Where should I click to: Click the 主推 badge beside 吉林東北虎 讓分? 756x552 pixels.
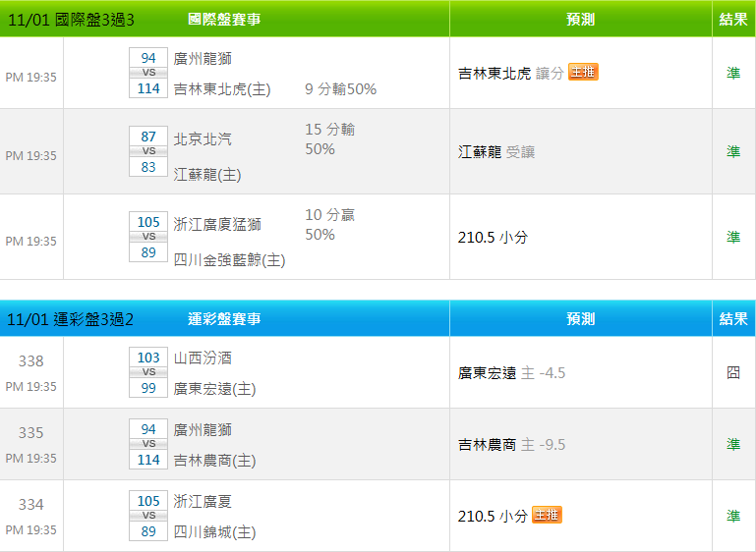583,72
